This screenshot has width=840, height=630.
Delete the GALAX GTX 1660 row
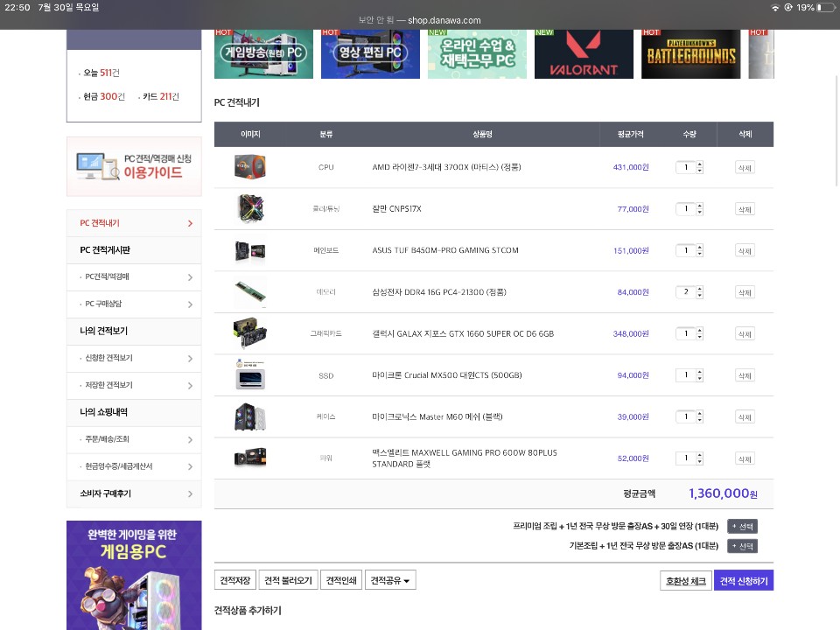click(x=745, y=334)
